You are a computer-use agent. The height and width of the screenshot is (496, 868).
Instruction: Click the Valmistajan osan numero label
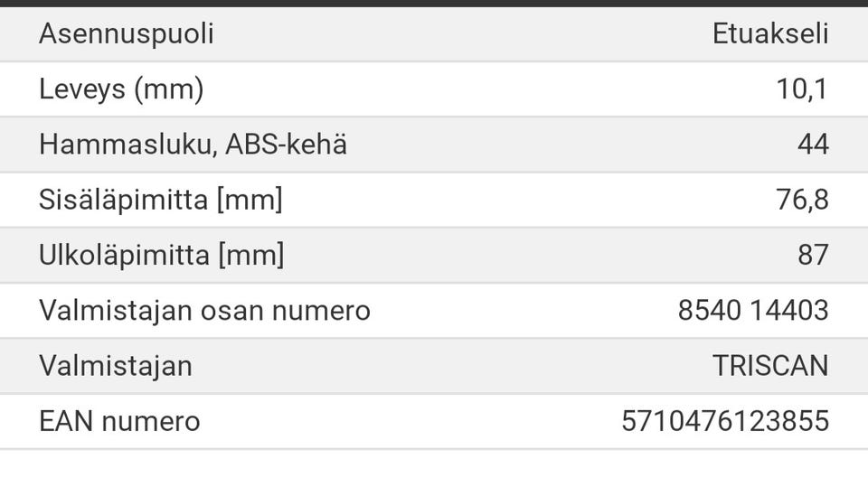(x=204, y=311)
